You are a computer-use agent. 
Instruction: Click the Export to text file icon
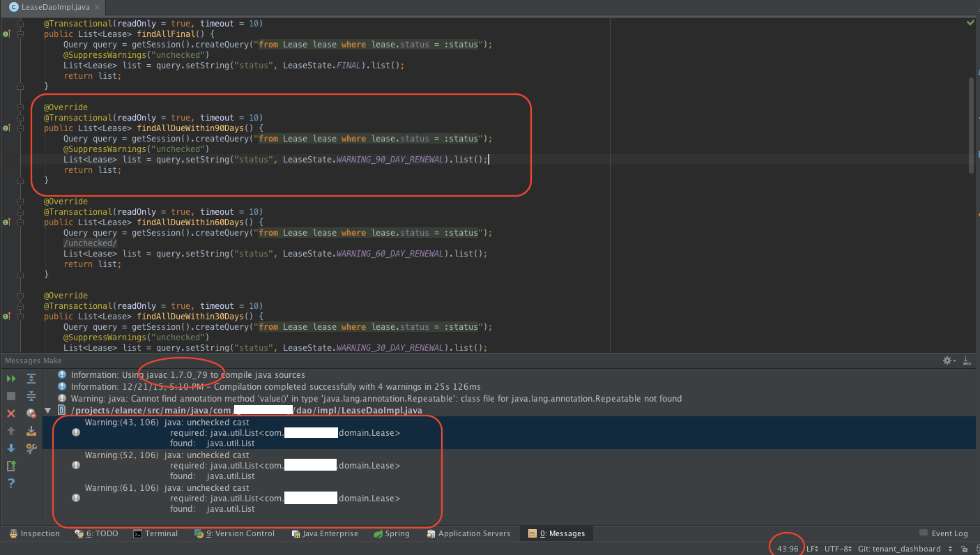pyautogui.click(x=11, y=466)
